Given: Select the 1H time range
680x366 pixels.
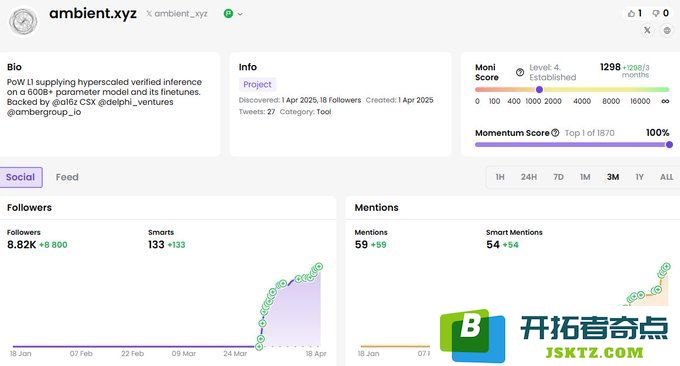Looking at the screenshot, I should 500,177.
